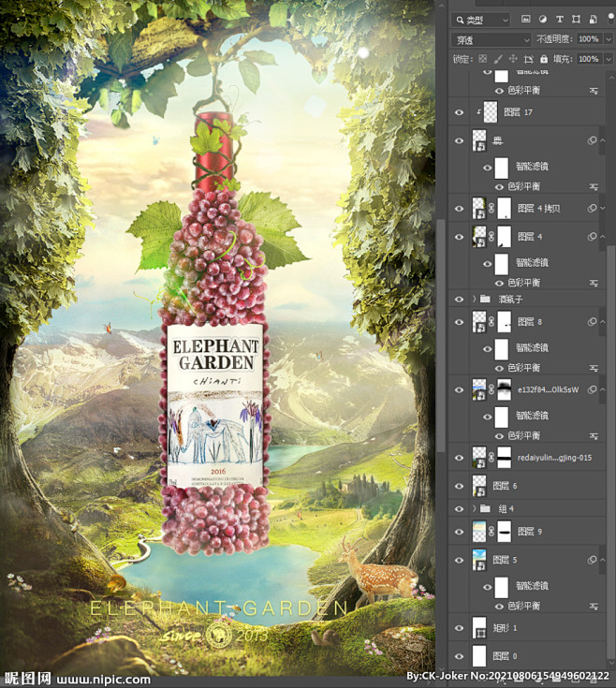Click mask link icon on 图层 4
Image resolution: width=616 pixels, height=688 pixels.
click(491, 237)
